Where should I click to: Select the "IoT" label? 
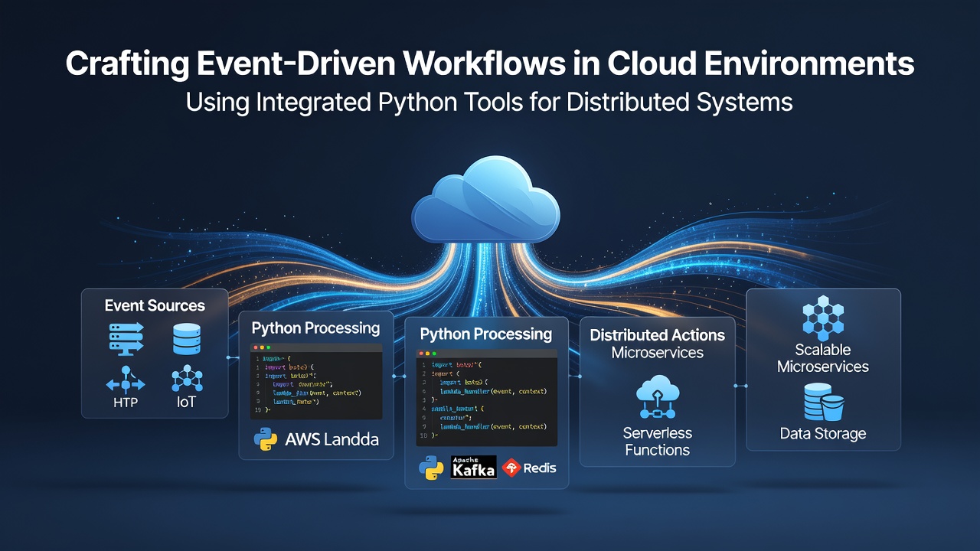click(186, 402)
